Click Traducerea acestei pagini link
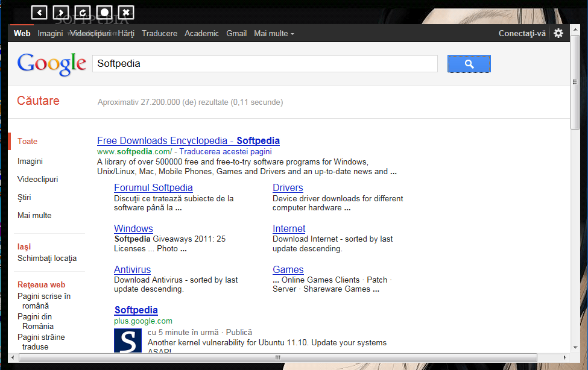The image size is (588, 370). (226, 151)
